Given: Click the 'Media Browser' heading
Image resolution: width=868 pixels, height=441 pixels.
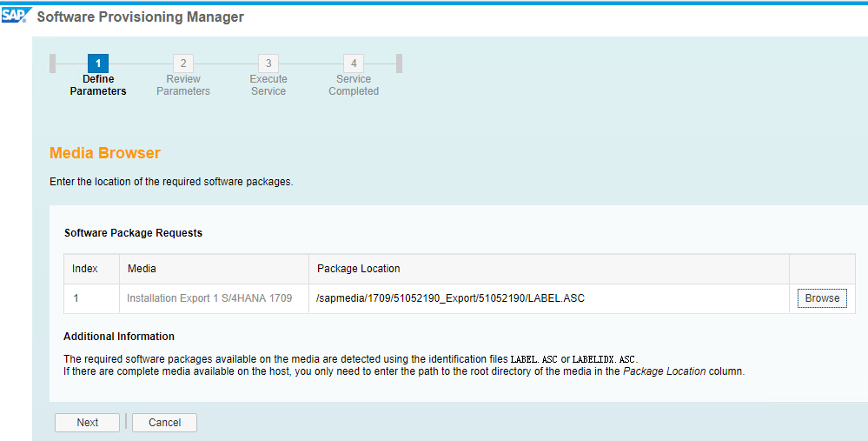Looking at the screenshot, I should tap(105, 153).
